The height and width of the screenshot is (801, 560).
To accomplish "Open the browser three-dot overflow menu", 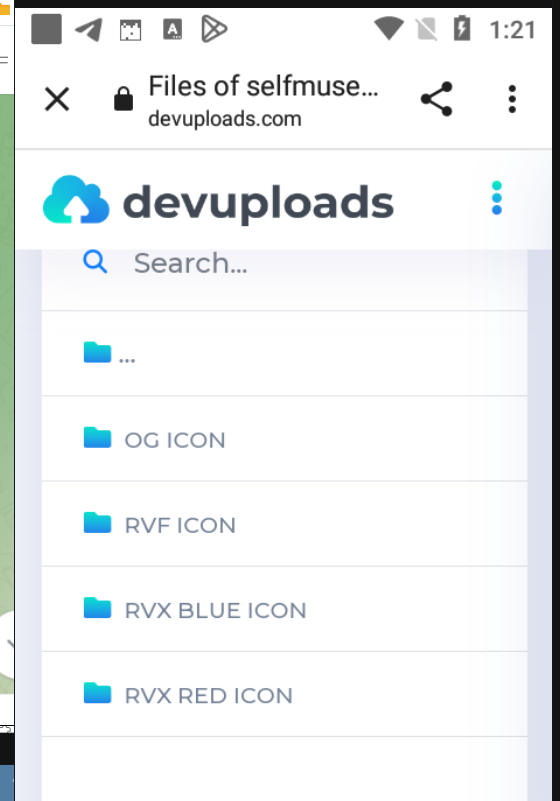I will 512,99.
